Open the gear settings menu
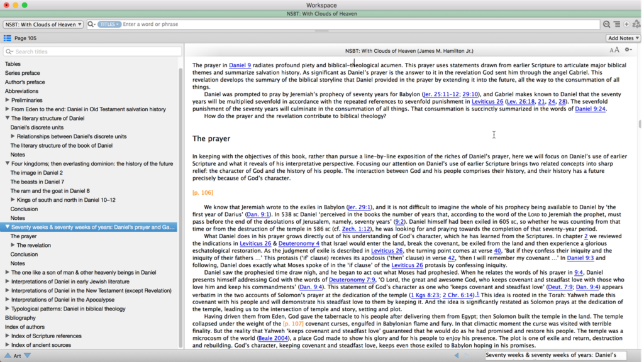644x362 pixels. click(x=628, y=50)
